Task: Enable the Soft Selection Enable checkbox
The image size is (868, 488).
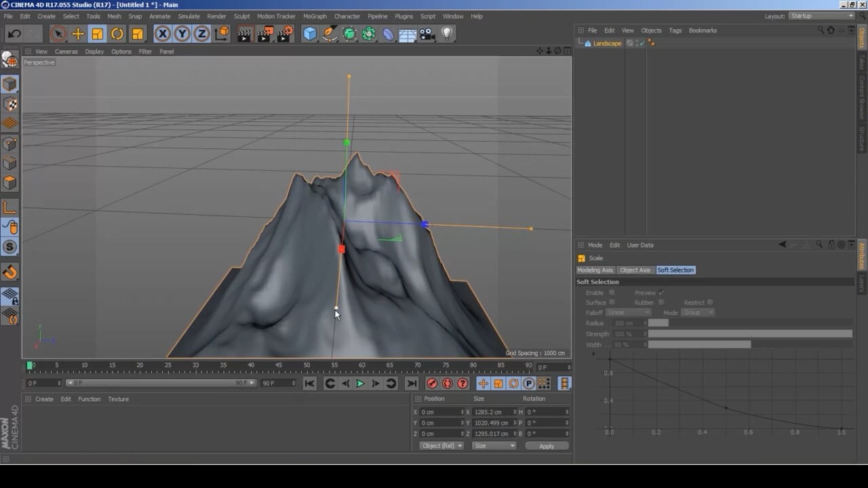Action: pyautogui.click(x=612, y=292)
